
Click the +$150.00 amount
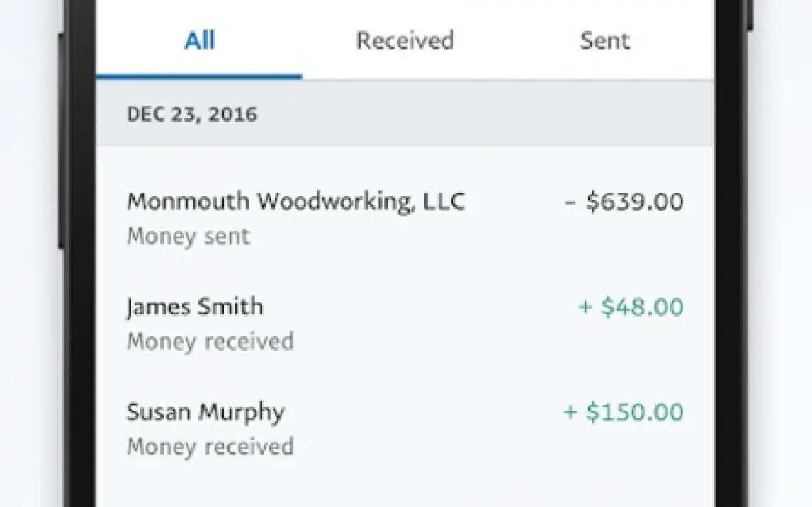pos(623,412)
